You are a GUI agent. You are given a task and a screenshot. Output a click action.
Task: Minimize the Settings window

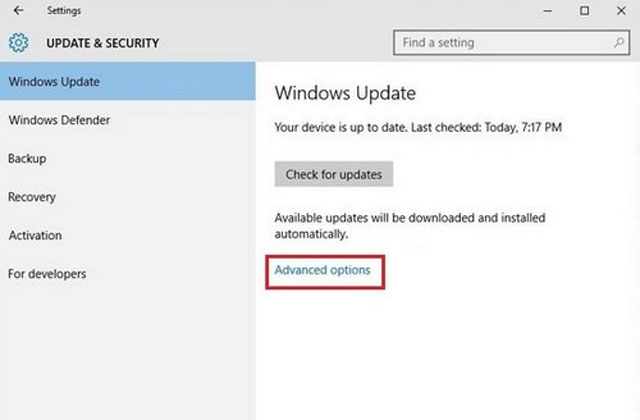coord(548,11)
